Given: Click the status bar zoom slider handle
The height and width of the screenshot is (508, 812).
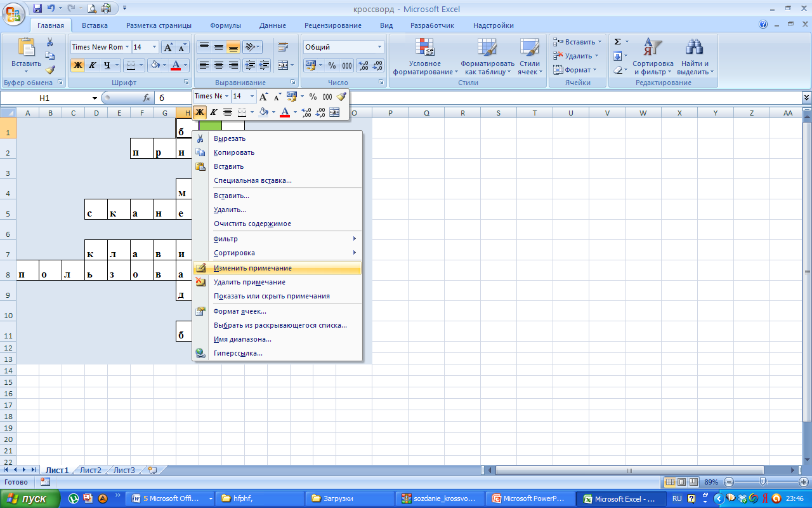Looking at the screenshot, I should pyautogui.click(x=763, y=482).
